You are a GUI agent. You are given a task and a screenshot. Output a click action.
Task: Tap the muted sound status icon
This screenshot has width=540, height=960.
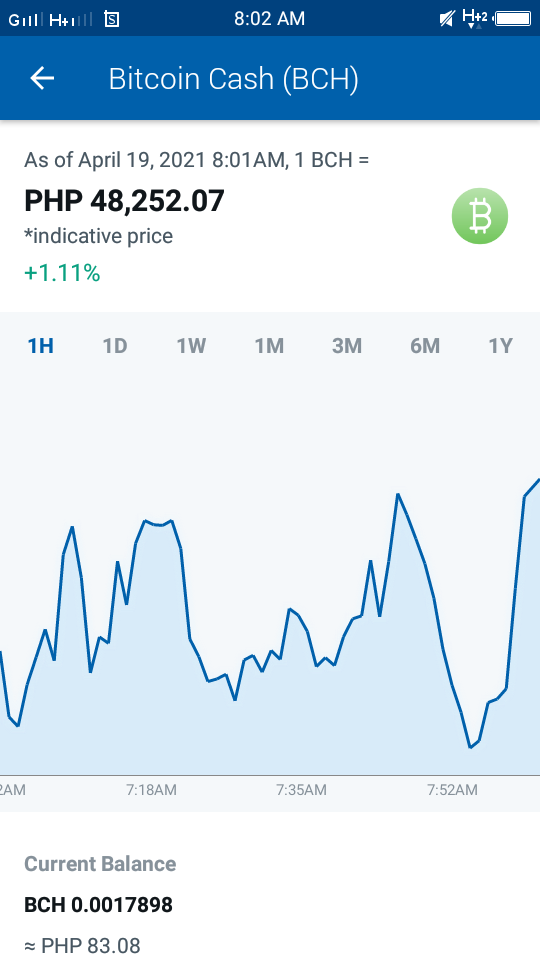(447, 19)
